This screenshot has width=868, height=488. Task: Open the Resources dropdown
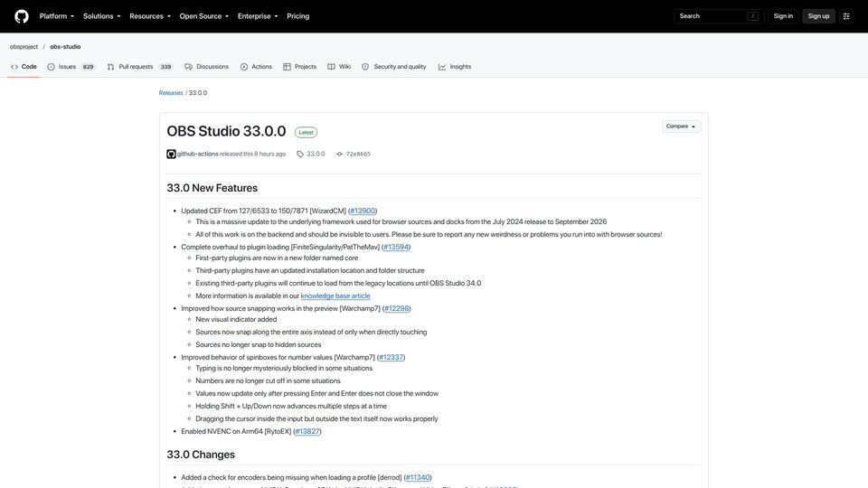pos(150,16)
